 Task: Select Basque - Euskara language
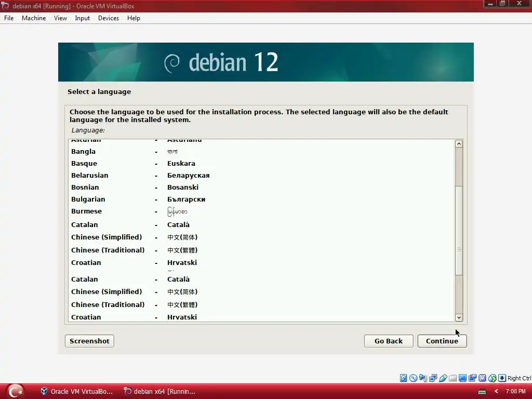[261, 164]
